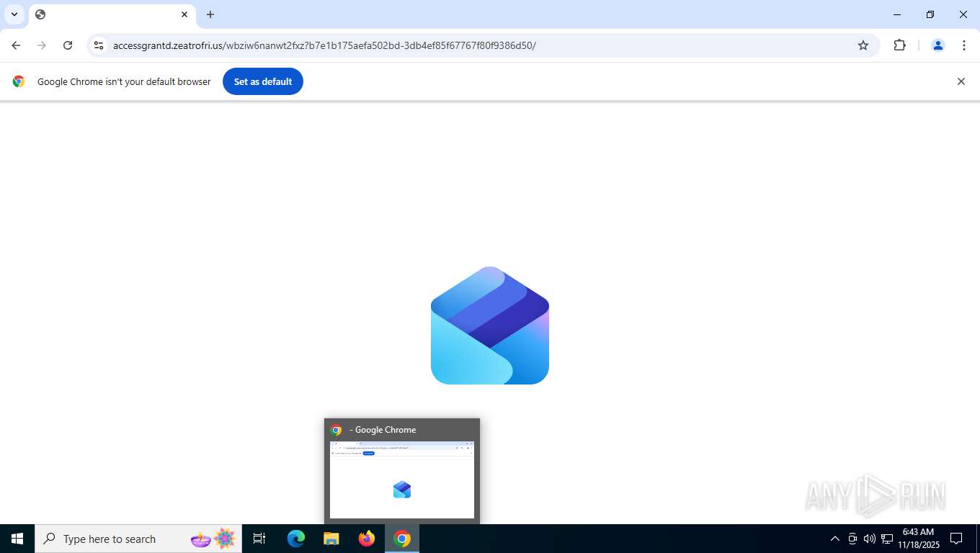The image size is (980, 553).
Task: Open Task View on taskbar
Action: pyautogui.click(x=259, y=539)
